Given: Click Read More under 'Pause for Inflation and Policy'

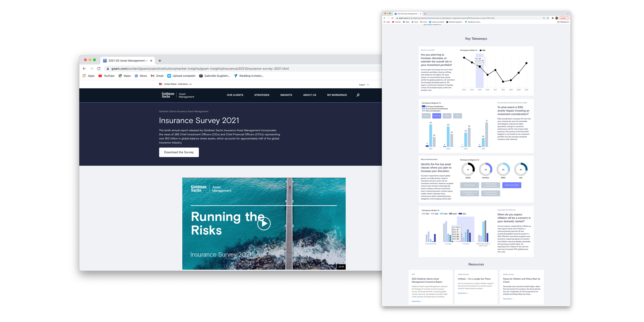Looking at the screenshot, I should 508,299.
